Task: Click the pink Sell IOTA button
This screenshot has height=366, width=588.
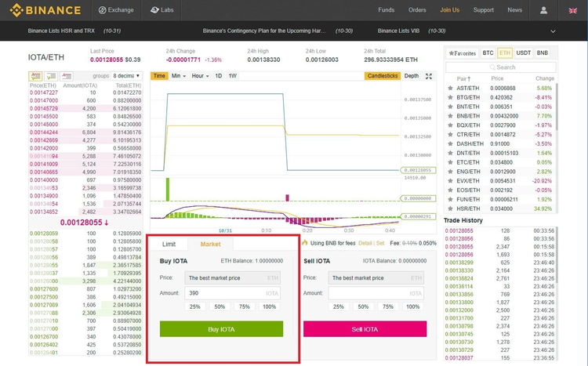Action: 365,329
